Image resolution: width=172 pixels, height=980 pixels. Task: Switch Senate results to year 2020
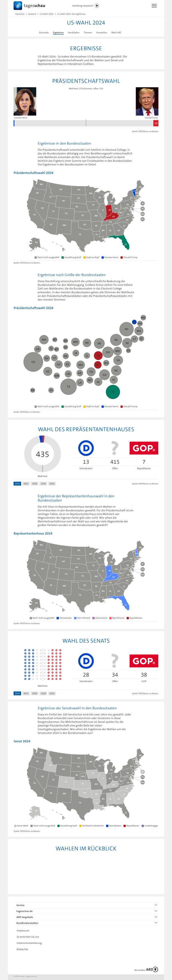35,693
